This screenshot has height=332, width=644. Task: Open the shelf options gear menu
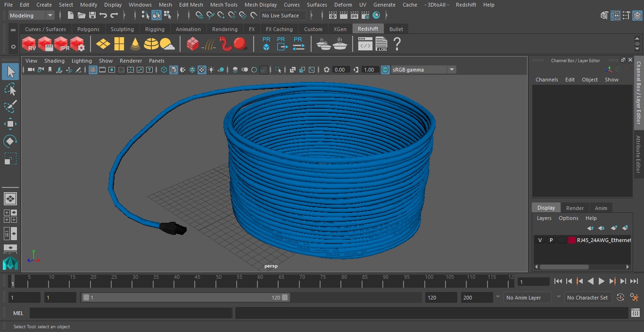click(x=13, y=47)
